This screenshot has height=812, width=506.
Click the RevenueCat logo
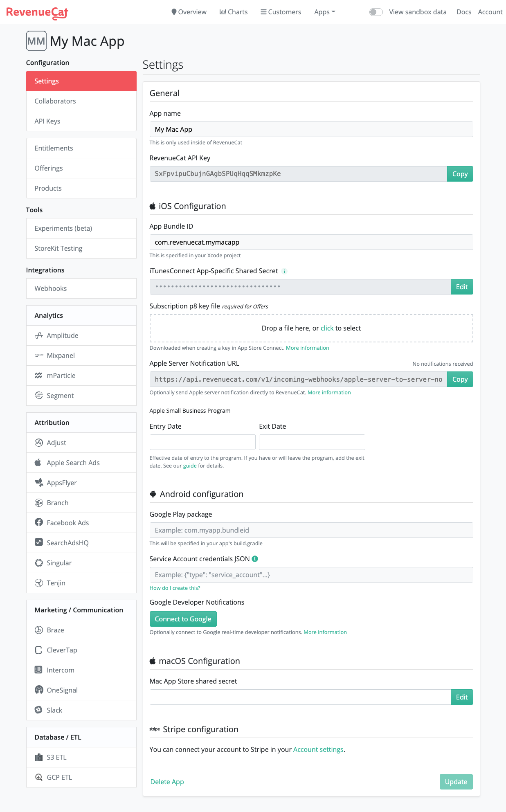[37, 13]
